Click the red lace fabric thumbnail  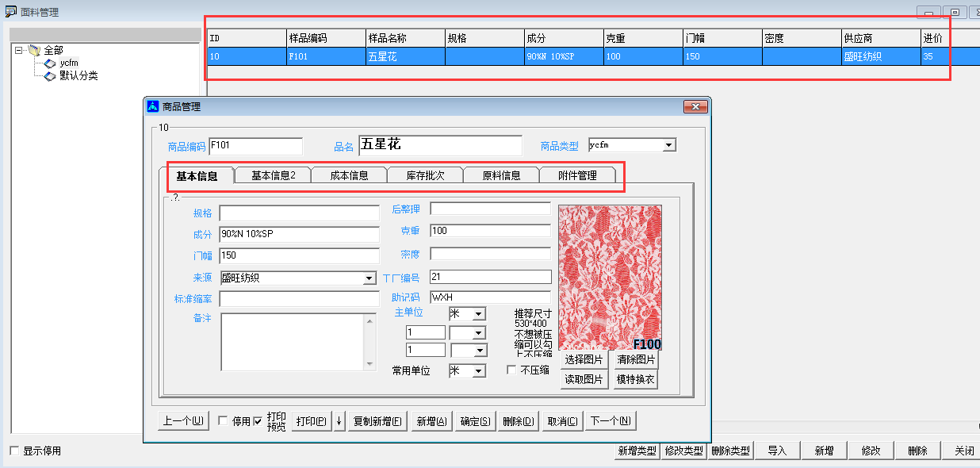610,278
